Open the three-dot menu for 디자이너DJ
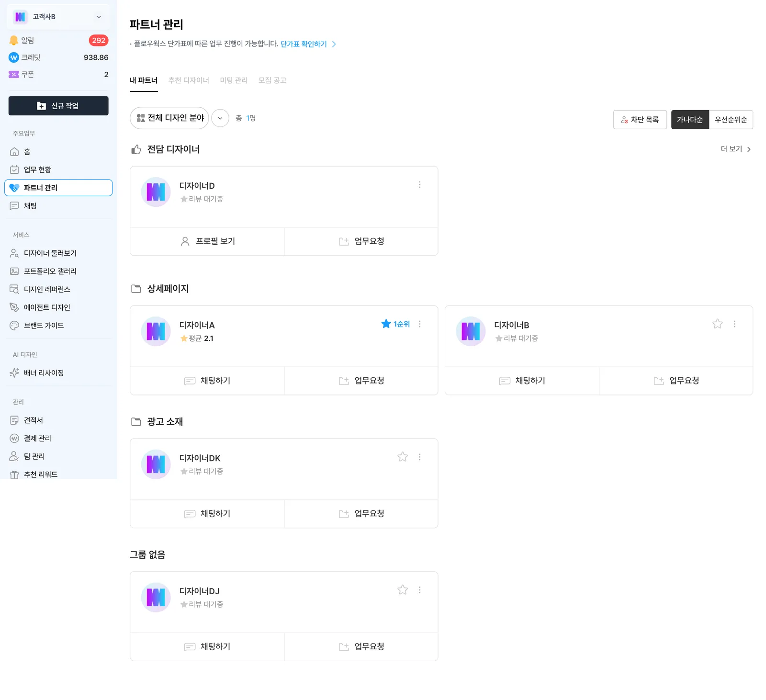766x700 pixels. point(420,590)
